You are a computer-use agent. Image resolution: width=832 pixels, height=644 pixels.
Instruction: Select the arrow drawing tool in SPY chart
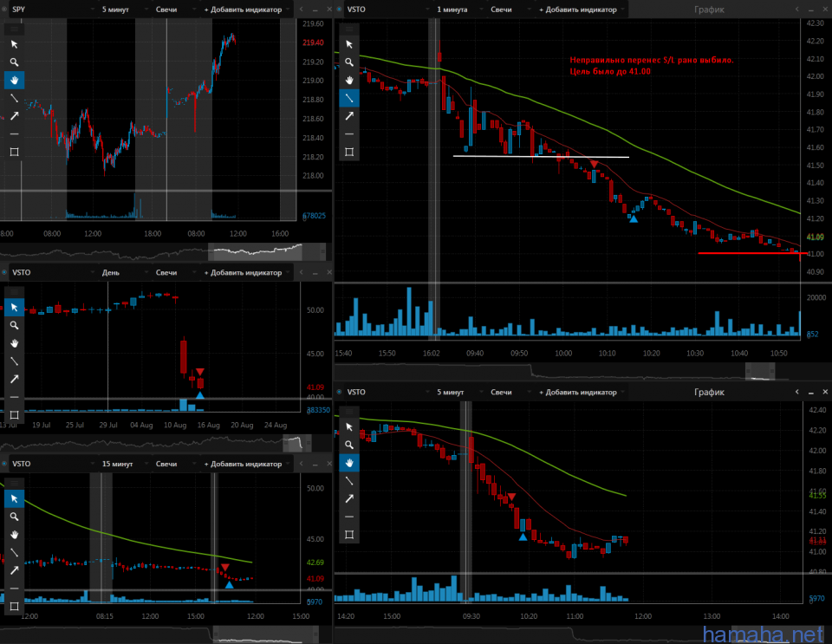click(15, 116)
